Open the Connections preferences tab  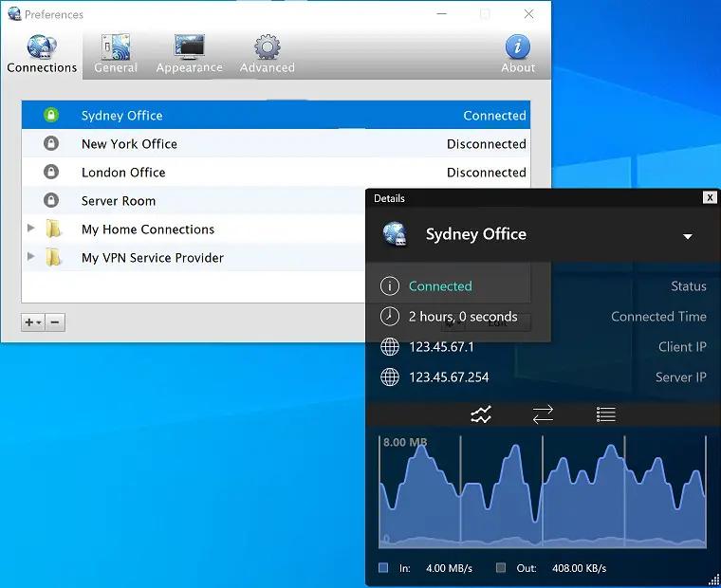click(x=41, y=54)
